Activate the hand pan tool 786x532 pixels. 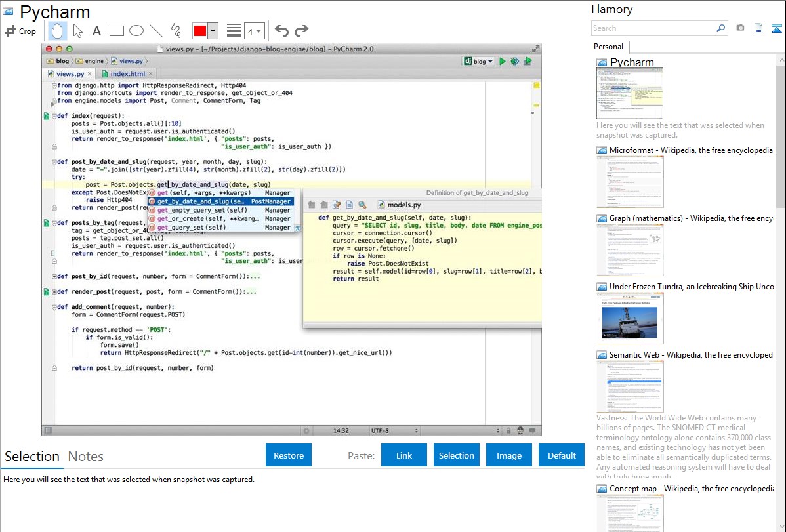[58, 31]
